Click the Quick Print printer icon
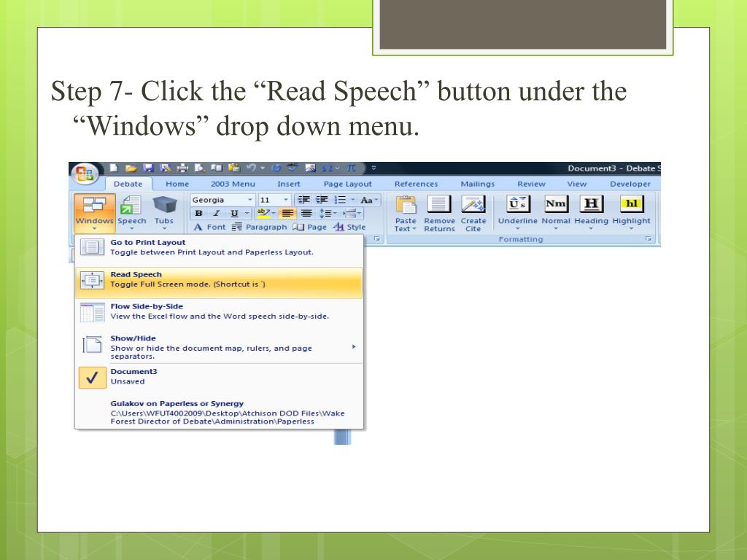This screenshot has height=560, width=747. [x=182, y=168]
